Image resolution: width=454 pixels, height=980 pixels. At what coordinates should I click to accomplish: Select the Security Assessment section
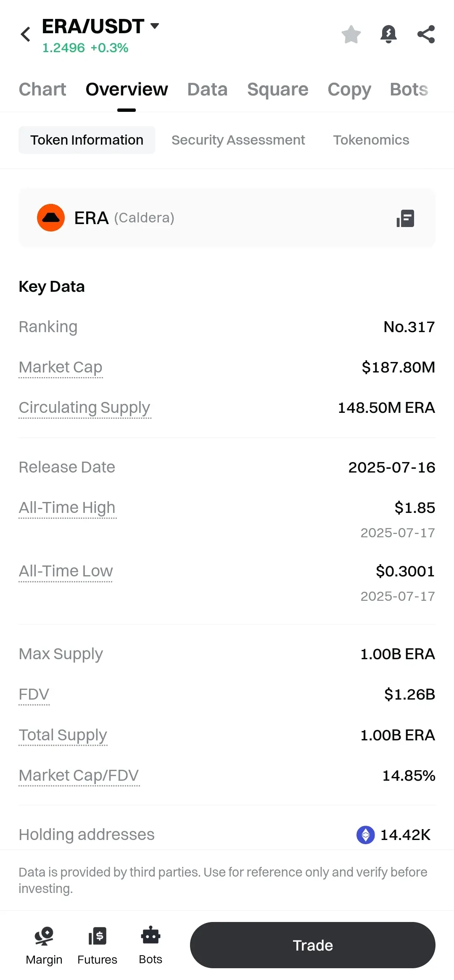tap(238, 140)
